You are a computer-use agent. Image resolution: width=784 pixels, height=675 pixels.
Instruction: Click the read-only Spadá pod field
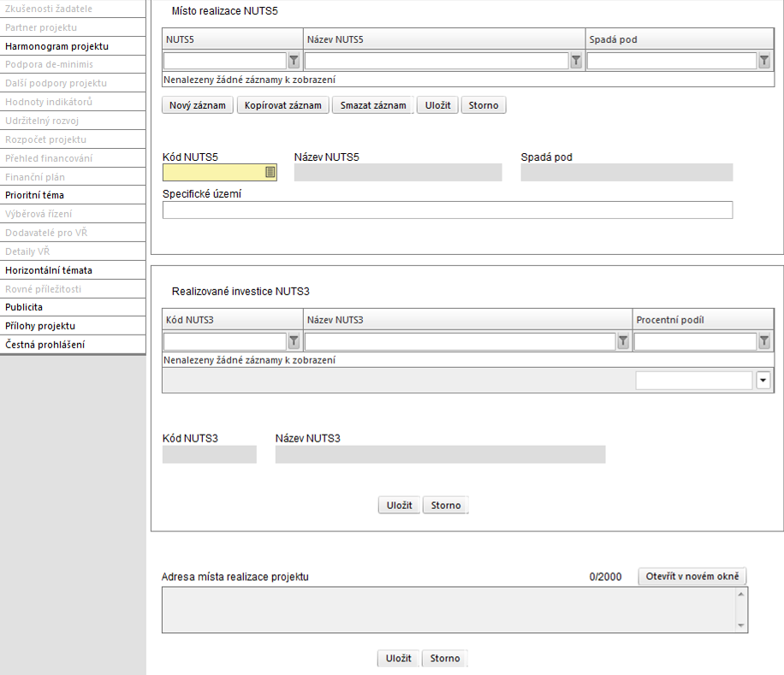click(627, 172)
